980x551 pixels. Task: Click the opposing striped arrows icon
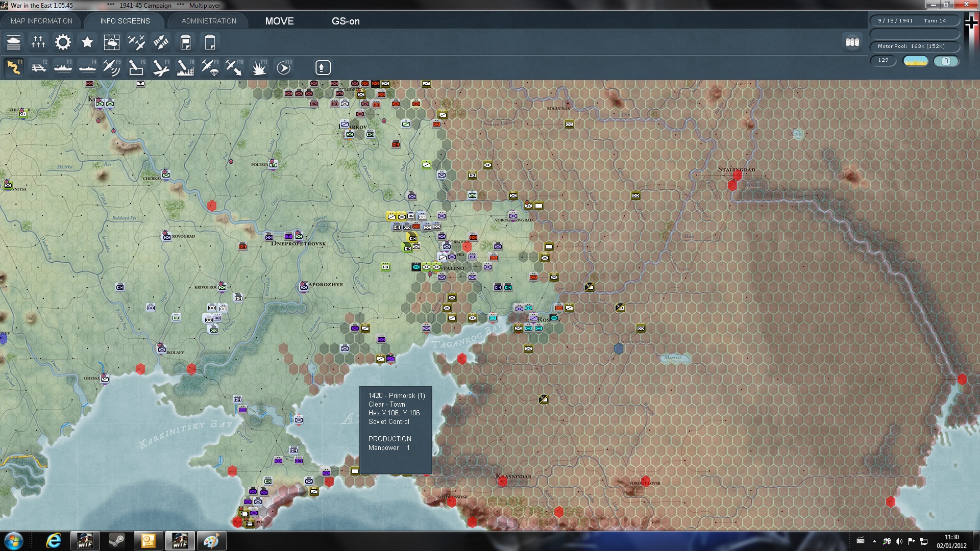(x=161, y=42)
